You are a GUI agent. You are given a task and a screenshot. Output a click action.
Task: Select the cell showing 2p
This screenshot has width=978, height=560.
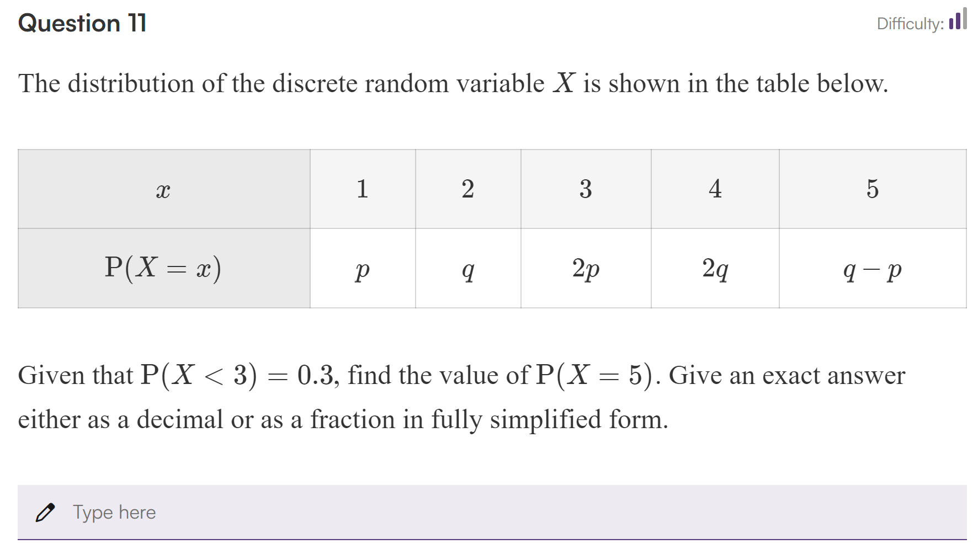pyautogui.click(x=586, y=269)
